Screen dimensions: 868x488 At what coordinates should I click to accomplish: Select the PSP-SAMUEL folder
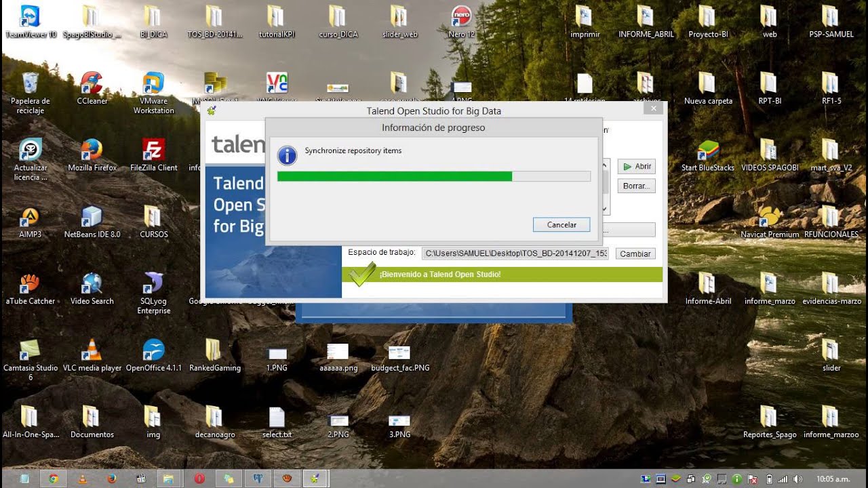click(831, 22)
